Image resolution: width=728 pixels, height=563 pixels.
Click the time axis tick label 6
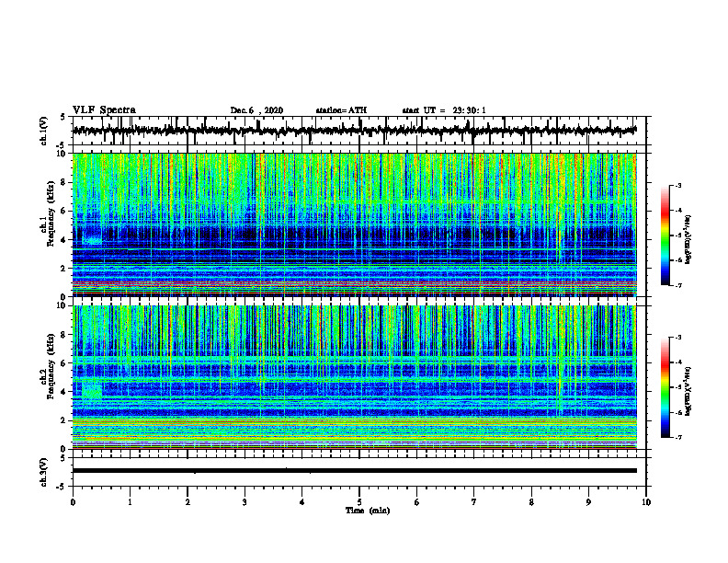[417, 502]
